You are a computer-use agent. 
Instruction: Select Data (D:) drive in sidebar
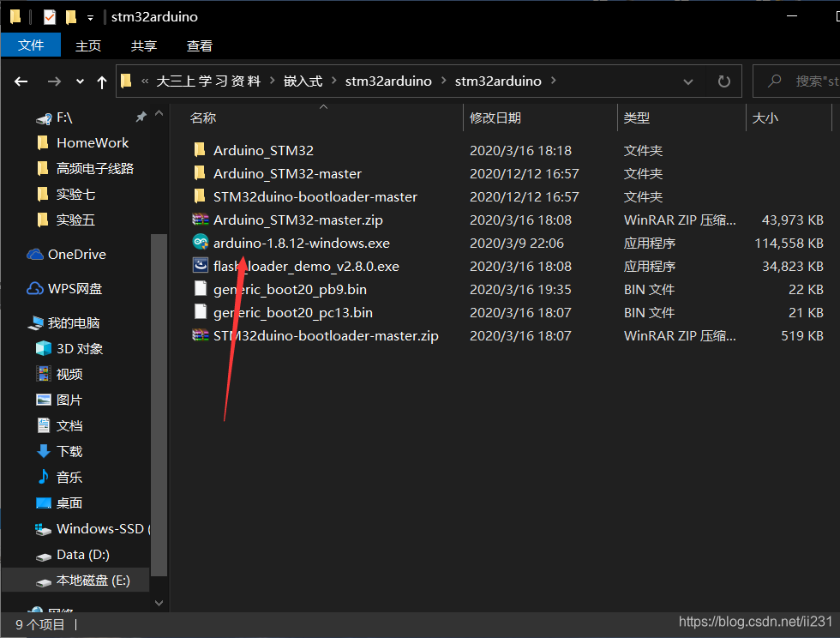[x=82, y=554]
